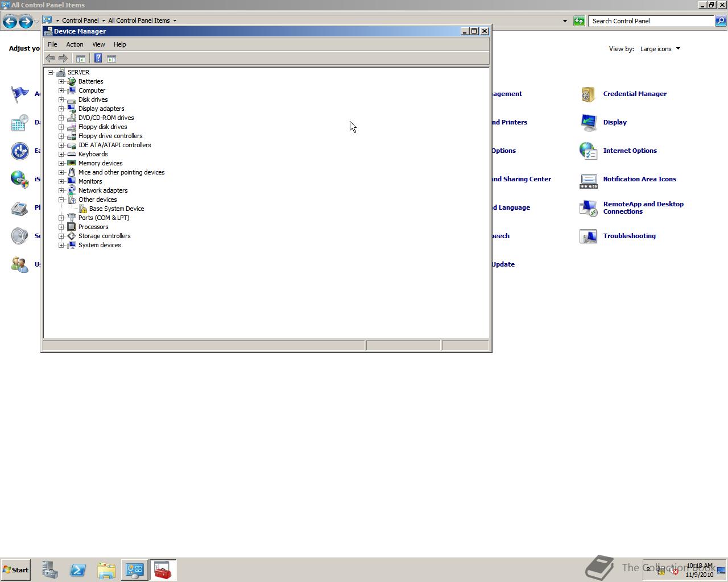The height and width of the screenshot is (582, 728).
Task: Expand the Computer node
Action: pos(61,90)
